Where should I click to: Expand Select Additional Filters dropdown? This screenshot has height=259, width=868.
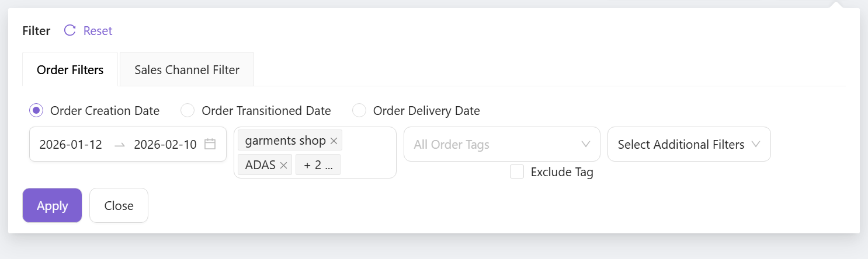pos(689,144)
